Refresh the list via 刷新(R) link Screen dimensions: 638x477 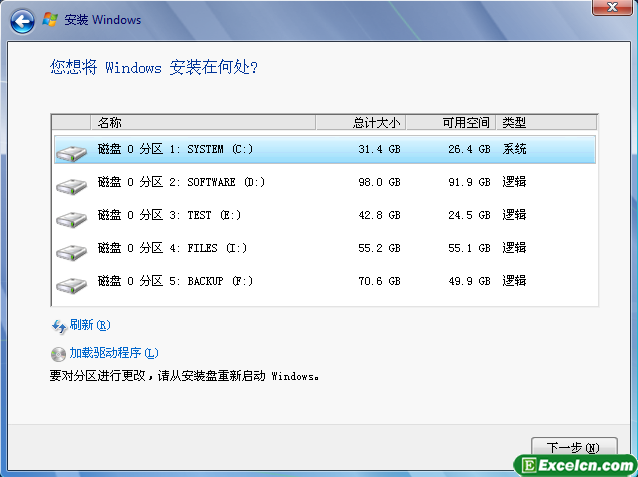click(90, 325)
